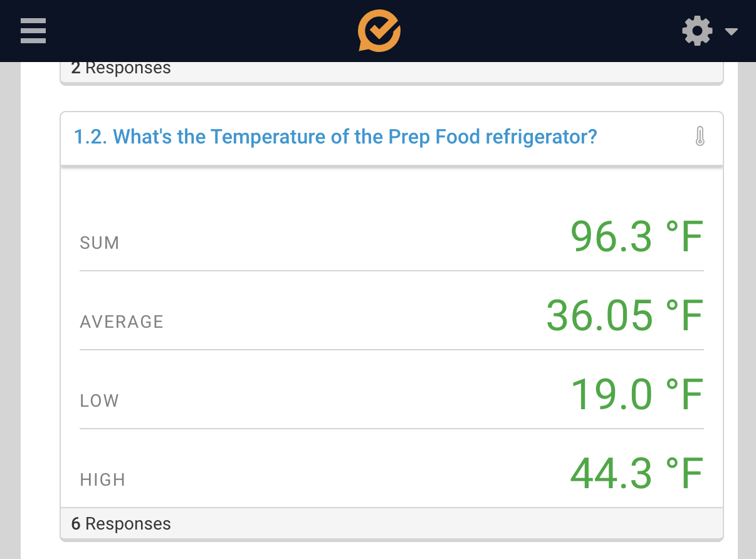
Task: Open the hamburger navigation menu
Action: point(33,31)
